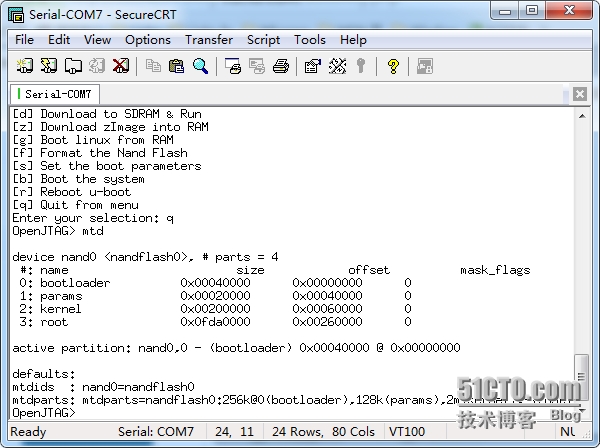
Task: Click the 'Ready' status bar text
Action: click(28, 432)
